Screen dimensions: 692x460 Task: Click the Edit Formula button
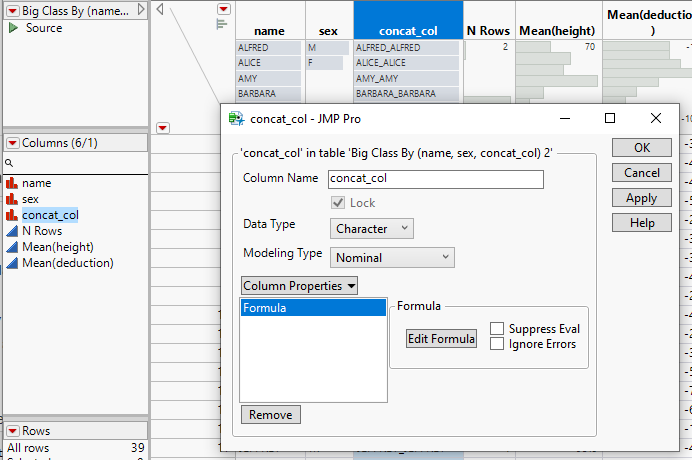(x=441, y=339)
